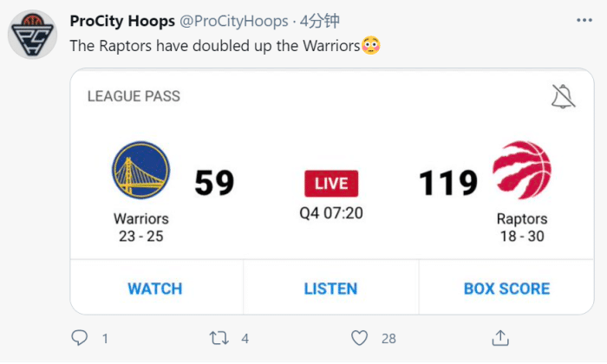Click the LEAGUE PASS label
The height and width of the screenshot is (364, 607).
tap(134, 96)
